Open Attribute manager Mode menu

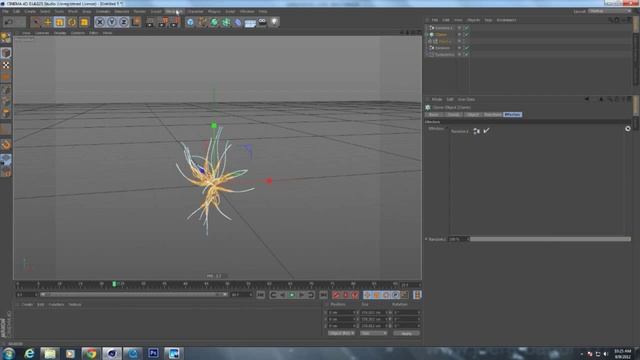437,99
